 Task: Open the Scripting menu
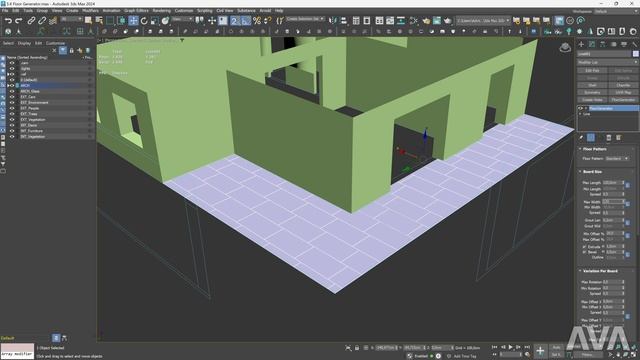click(x=204, y=11)
